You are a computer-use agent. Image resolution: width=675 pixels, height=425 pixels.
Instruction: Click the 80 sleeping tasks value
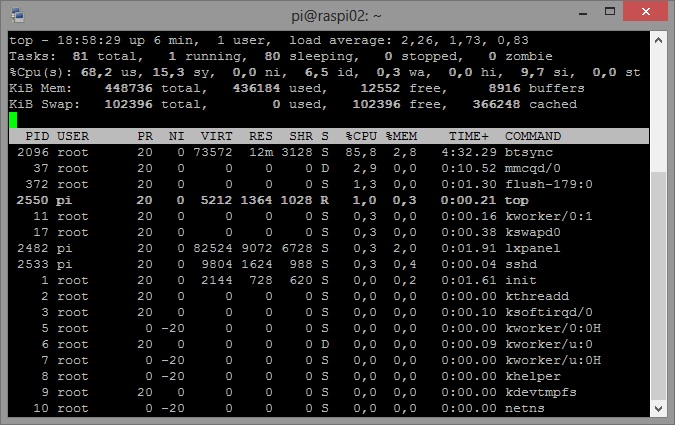272,56
